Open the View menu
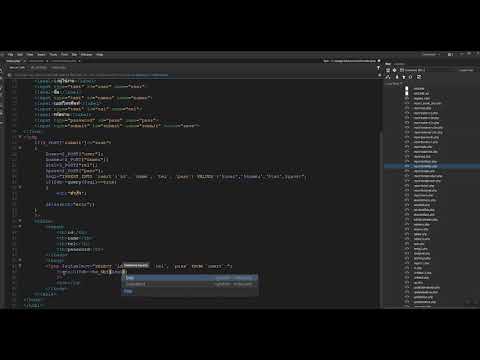Image resolution: width=480 pixels, height=360 pixels. coord(30,55)
